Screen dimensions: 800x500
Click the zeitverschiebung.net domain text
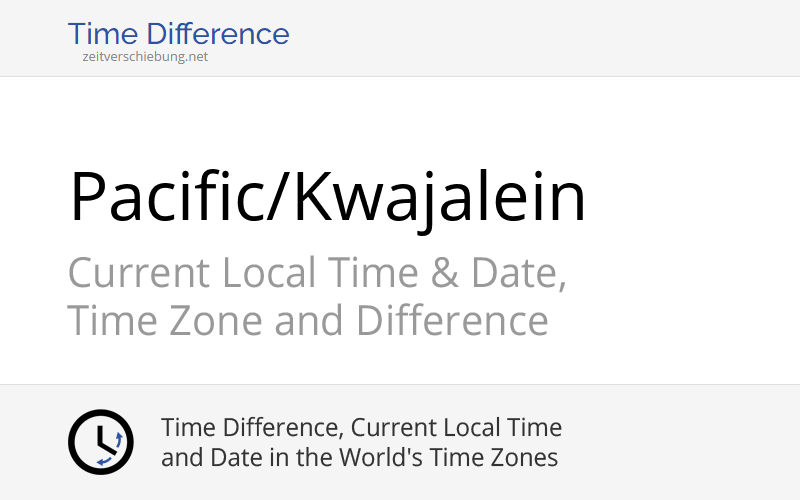coord(145,57)
